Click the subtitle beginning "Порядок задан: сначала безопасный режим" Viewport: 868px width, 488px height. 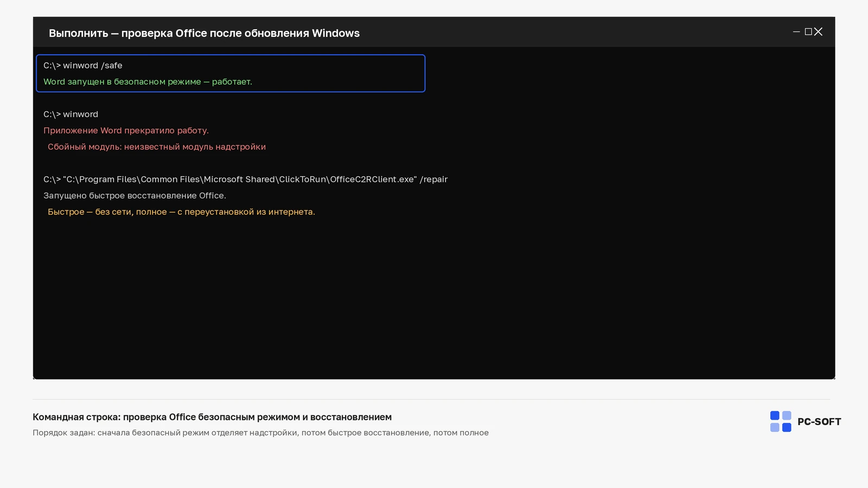pyautogui.click(x=260, y=433)
